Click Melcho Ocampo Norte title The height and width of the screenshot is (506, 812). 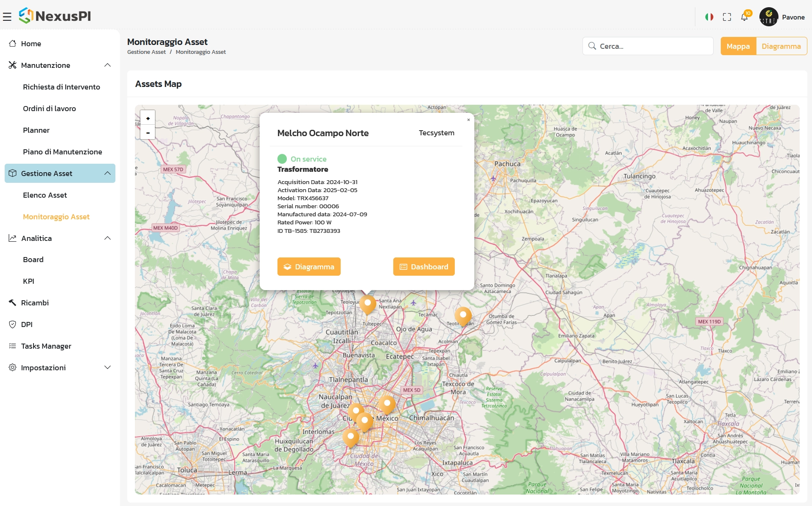323,133
